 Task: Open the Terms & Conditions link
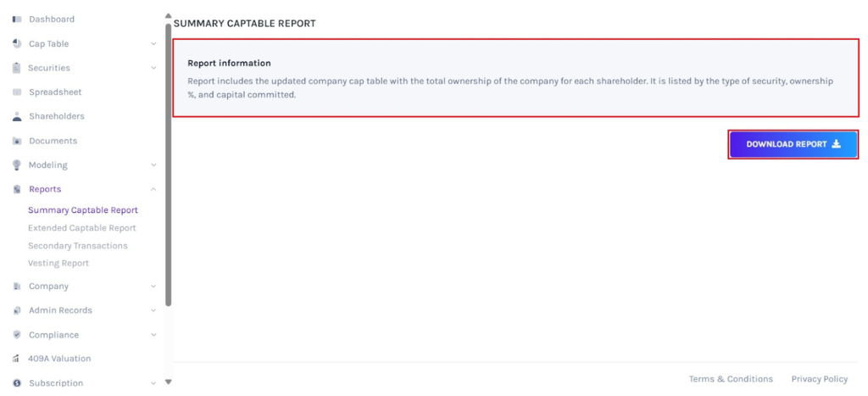(731, 379)
